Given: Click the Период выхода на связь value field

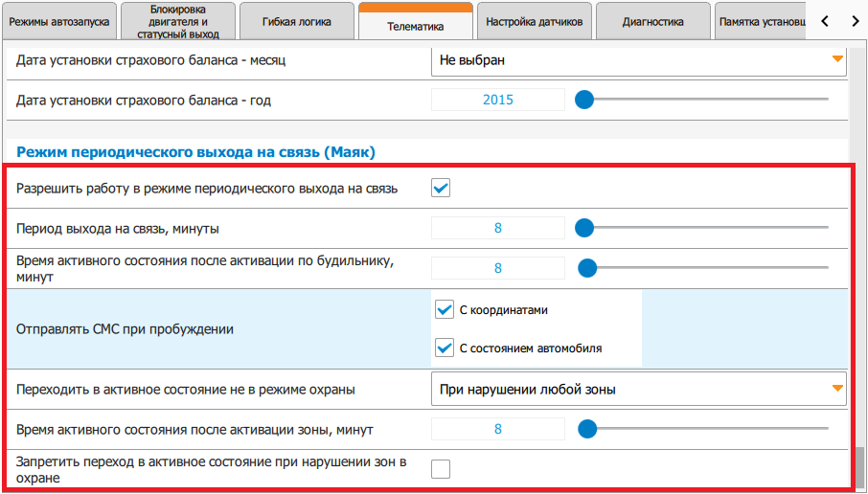Looking at the screenshot, I should tap(498, 229).
